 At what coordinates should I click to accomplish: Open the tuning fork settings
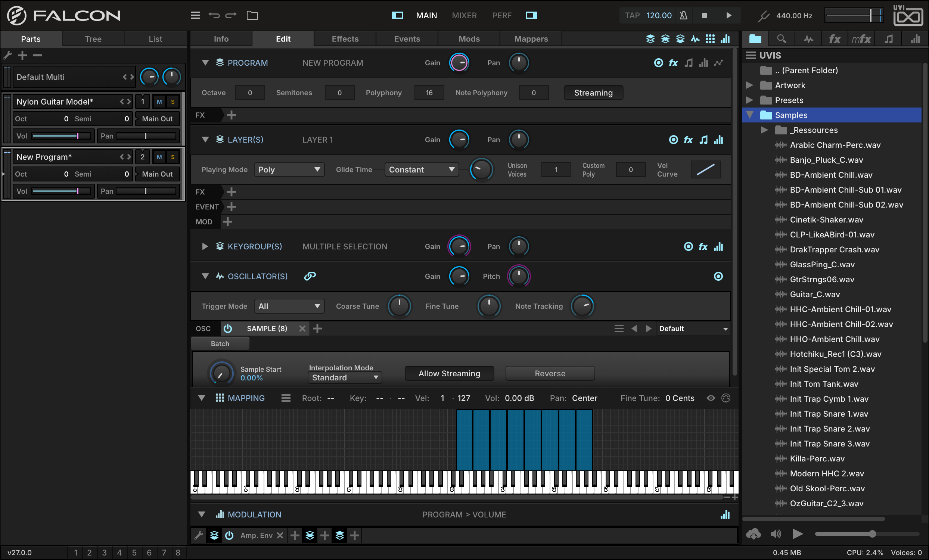pos(764,16)
